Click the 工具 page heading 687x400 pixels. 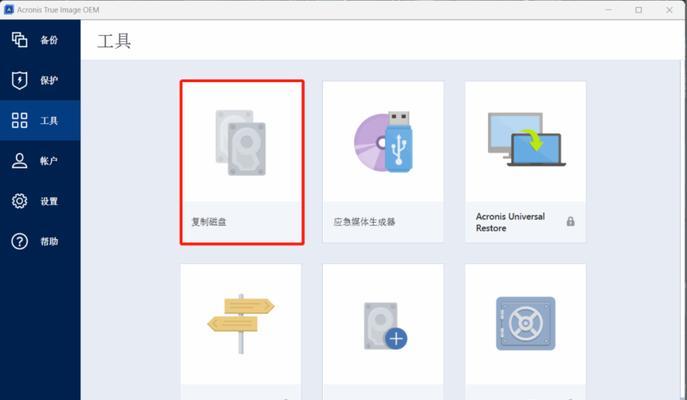point(114,41)
